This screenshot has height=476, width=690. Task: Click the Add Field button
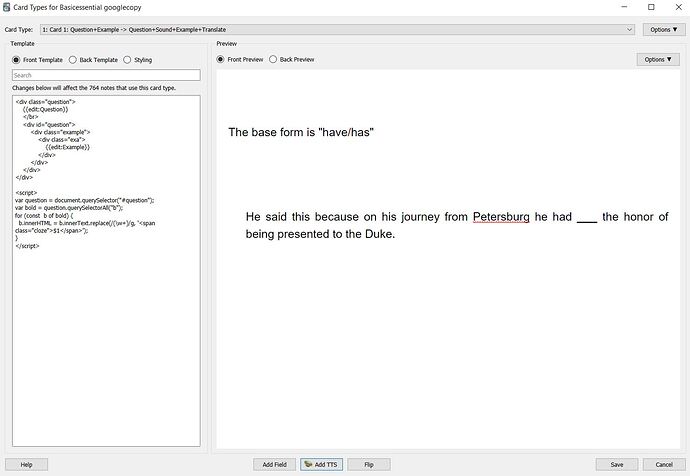[274, 465]
